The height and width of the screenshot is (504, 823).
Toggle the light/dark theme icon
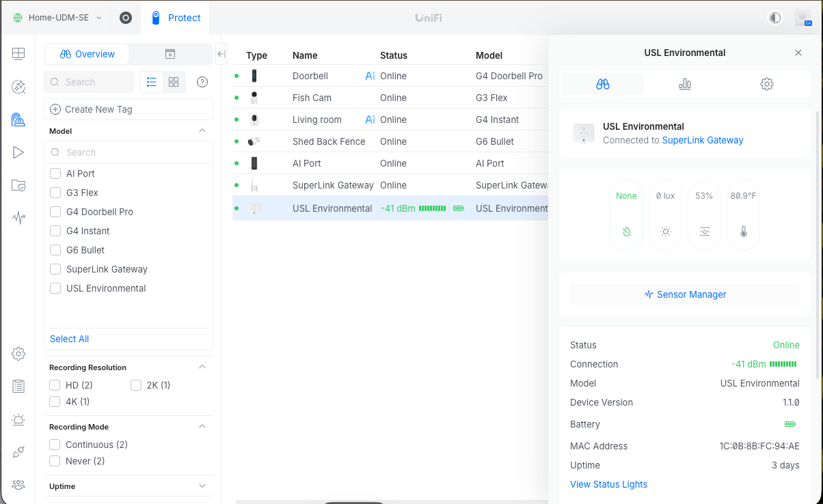[x=774, y=18]
